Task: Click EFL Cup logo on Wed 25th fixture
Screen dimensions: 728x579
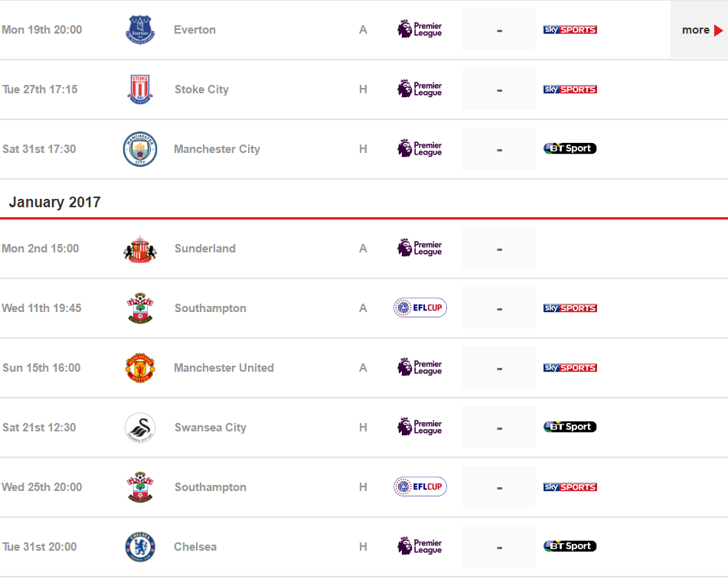Action: coord(419,487)
